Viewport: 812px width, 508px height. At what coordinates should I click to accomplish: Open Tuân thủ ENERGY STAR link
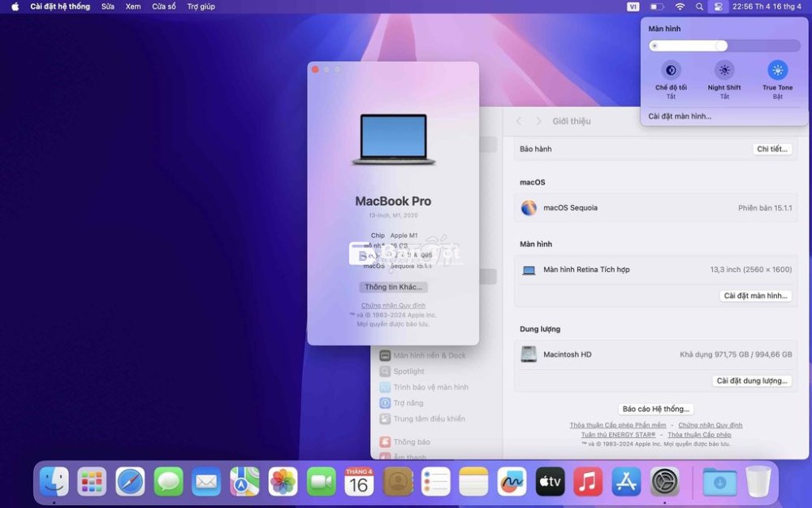coord(618,434)
